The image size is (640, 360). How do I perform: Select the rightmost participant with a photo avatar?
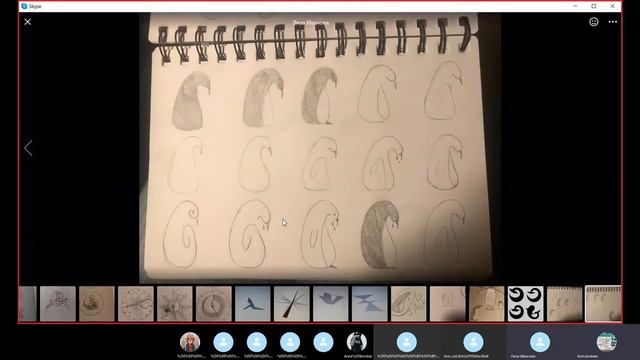pos(607,342)
